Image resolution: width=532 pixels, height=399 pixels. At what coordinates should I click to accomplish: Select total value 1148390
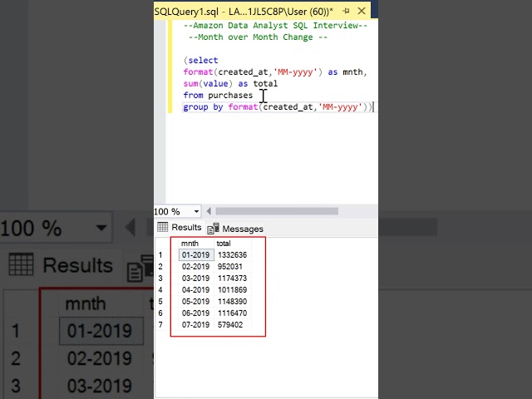coord(233,301)
